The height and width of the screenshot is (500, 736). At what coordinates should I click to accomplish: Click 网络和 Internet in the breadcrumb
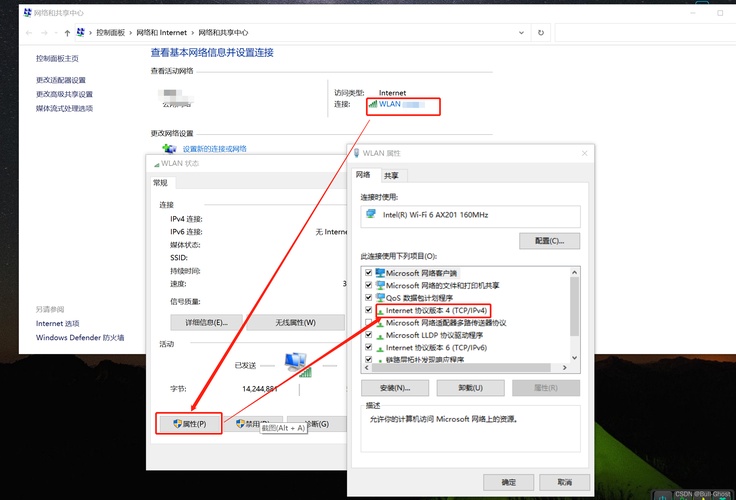point(161,33)
